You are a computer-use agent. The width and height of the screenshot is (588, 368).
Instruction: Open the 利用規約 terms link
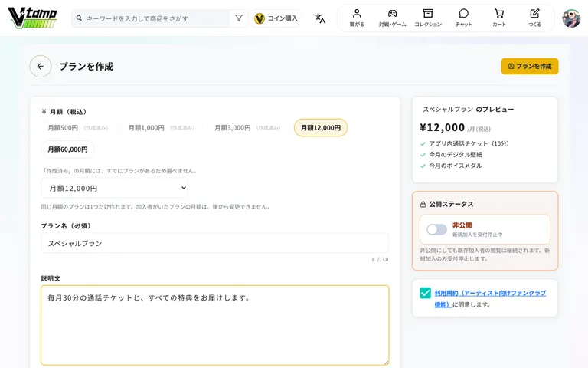point(490,298)
